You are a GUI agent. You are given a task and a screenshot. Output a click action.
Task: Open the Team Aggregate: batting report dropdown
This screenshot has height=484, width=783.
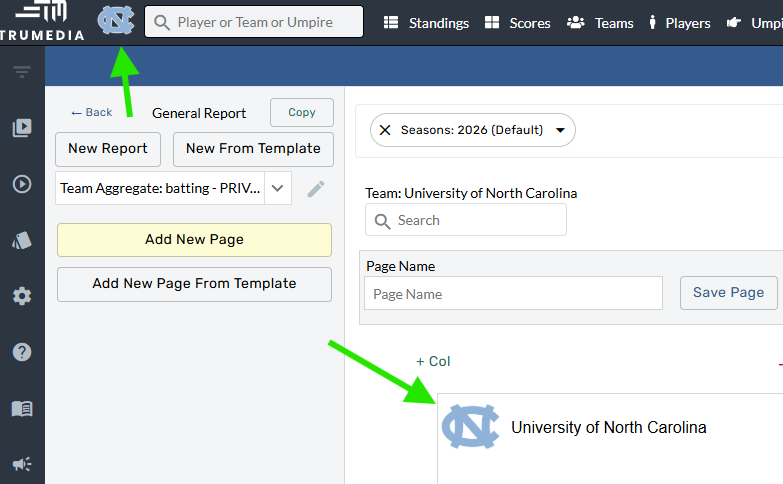pyautogui.click(x=277, y=188)
